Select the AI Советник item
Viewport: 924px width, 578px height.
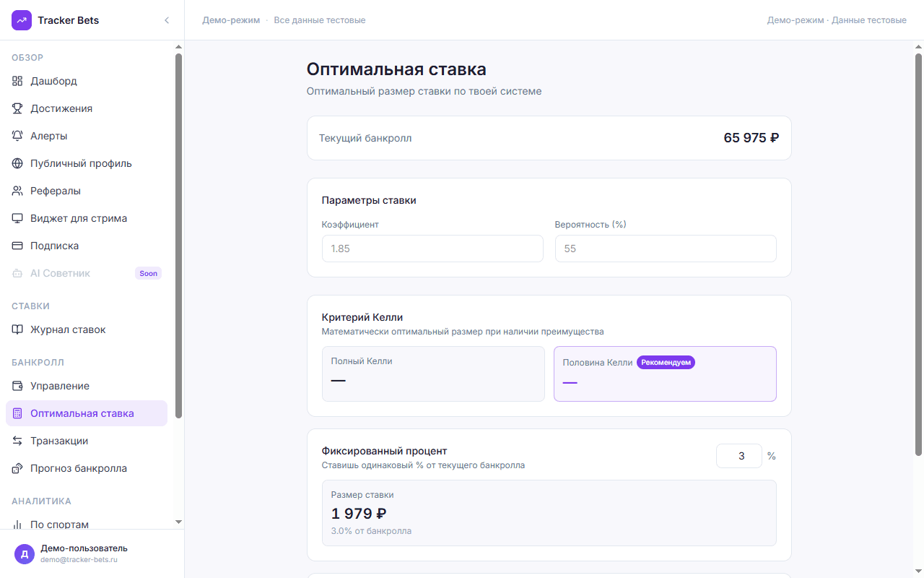tap(87, 273)
